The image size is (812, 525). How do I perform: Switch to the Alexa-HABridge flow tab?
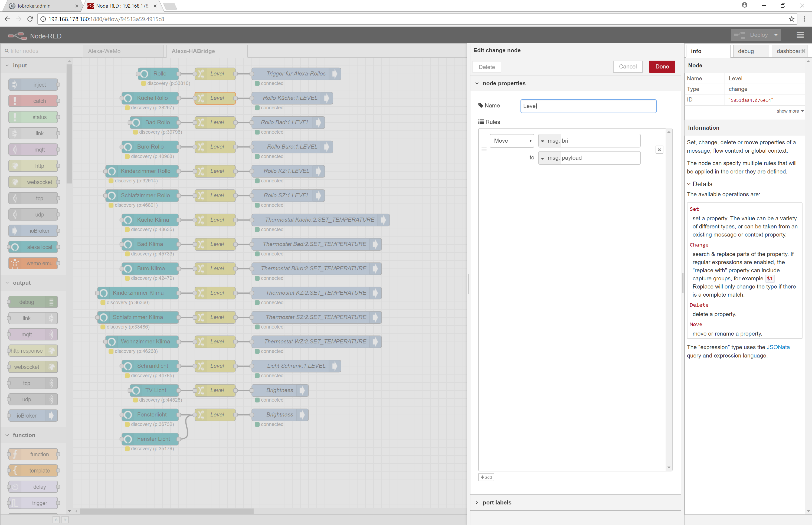pos(207,51)
